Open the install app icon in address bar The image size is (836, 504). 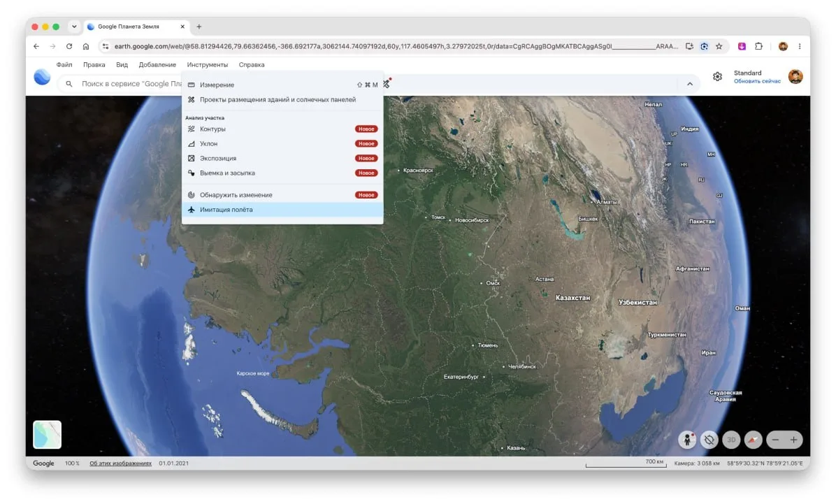tap(689, 46)
